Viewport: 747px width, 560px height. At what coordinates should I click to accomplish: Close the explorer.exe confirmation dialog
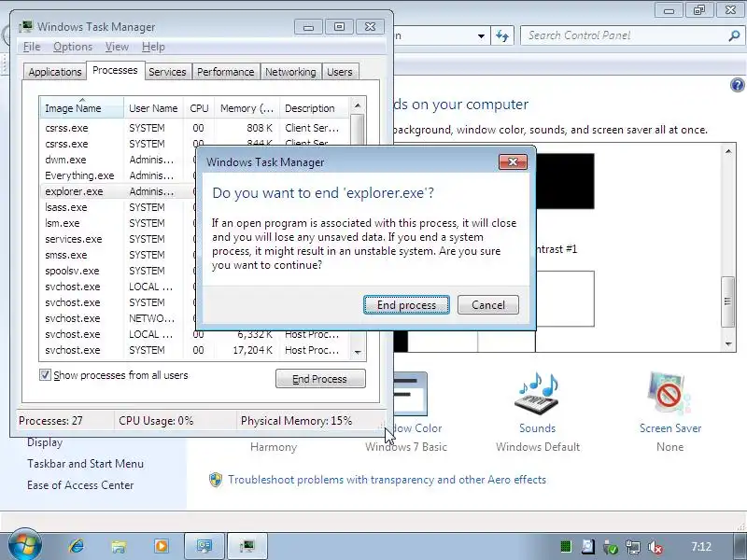pos(513,161)
